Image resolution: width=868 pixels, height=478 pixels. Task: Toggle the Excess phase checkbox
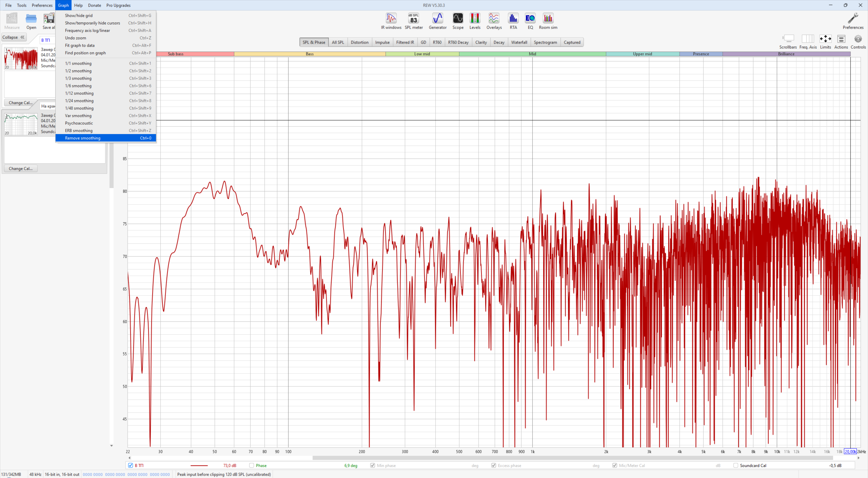(493, 465)
